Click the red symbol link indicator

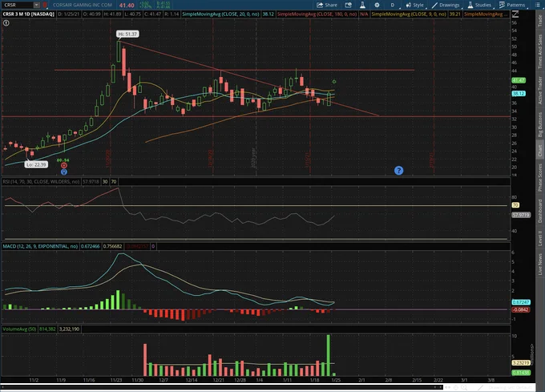tap(45, 5)
